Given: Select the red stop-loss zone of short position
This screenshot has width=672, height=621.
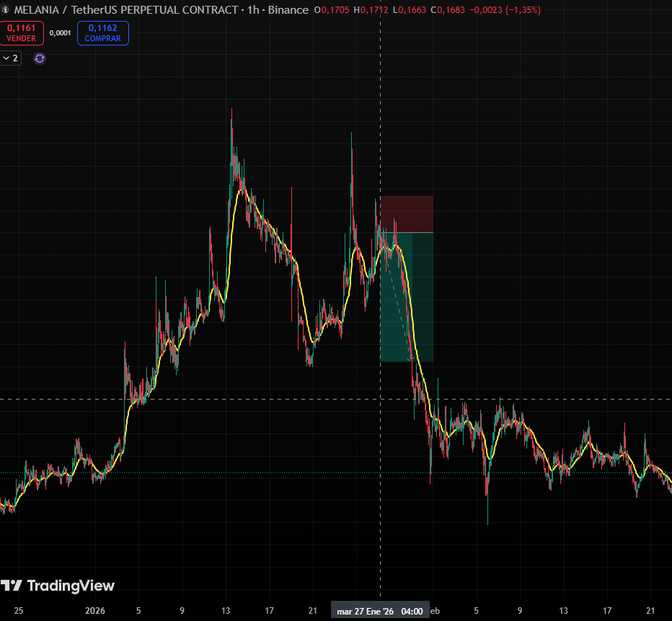Looking at the screenshot, I should [407, 214].
